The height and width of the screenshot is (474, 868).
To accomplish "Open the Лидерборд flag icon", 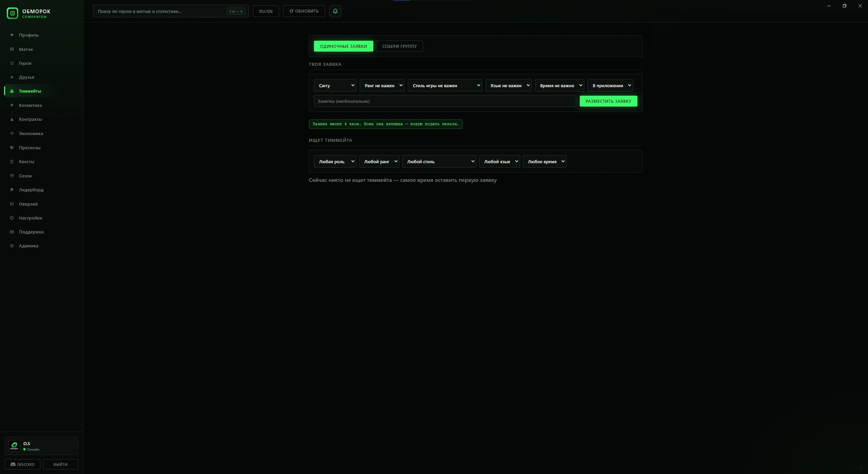I will (12, 190).
